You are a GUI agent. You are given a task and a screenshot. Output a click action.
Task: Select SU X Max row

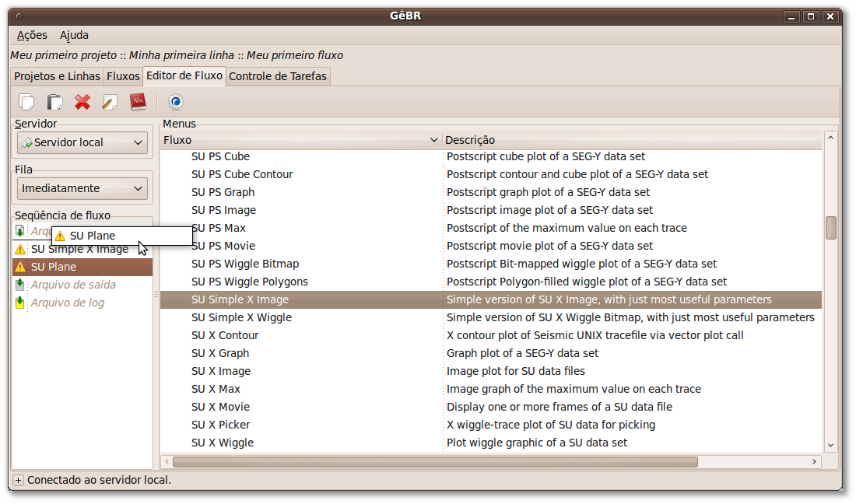coord(491,390)
